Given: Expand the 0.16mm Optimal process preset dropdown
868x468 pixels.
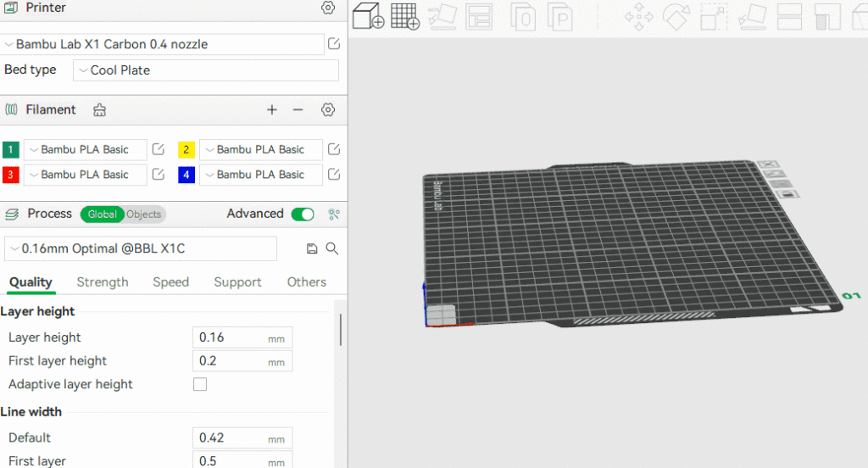Looking at the screenshot, I should 141,248.
